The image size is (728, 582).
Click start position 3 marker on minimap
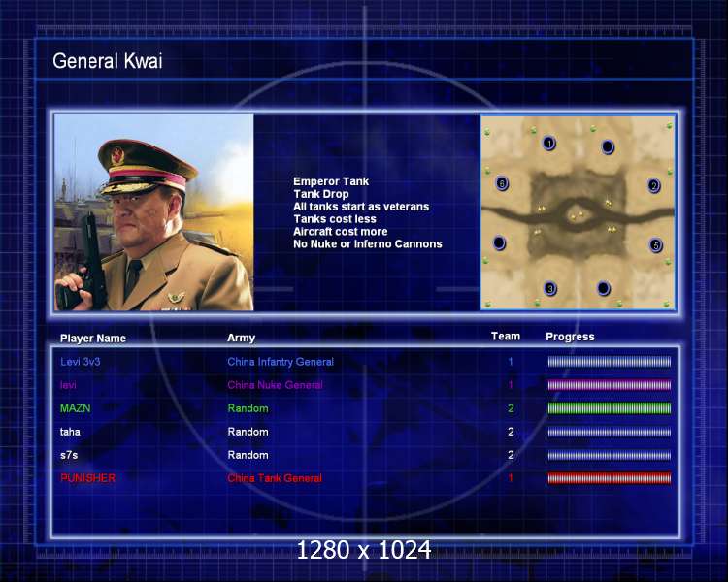click(x=550, y=289)
